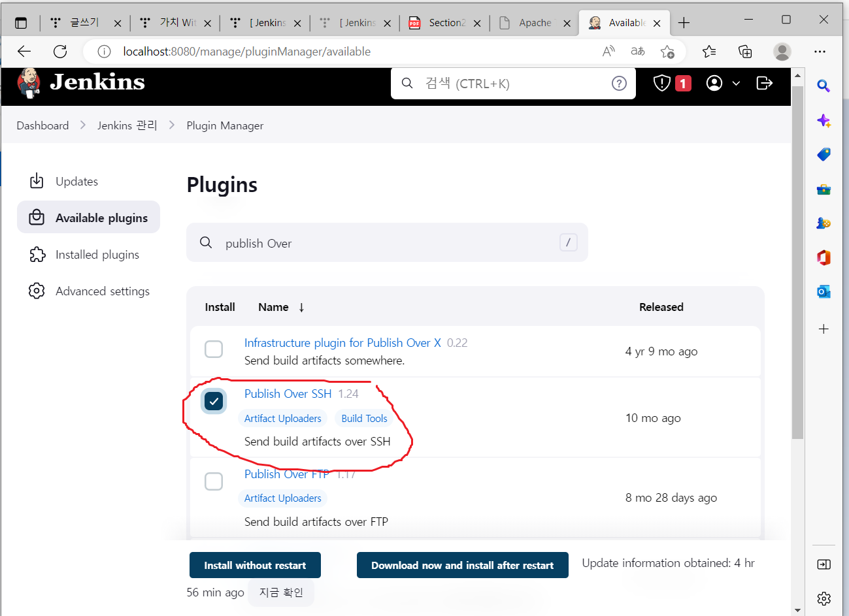The height and width of the screenshot is (616, 849).
Task: Open the Microsoft 365 icon in the sidebar
Action: (824, 257)
